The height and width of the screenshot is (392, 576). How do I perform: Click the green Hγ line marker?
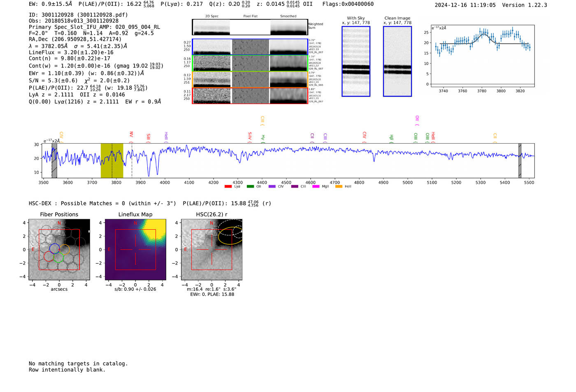(x=263, y=139)
